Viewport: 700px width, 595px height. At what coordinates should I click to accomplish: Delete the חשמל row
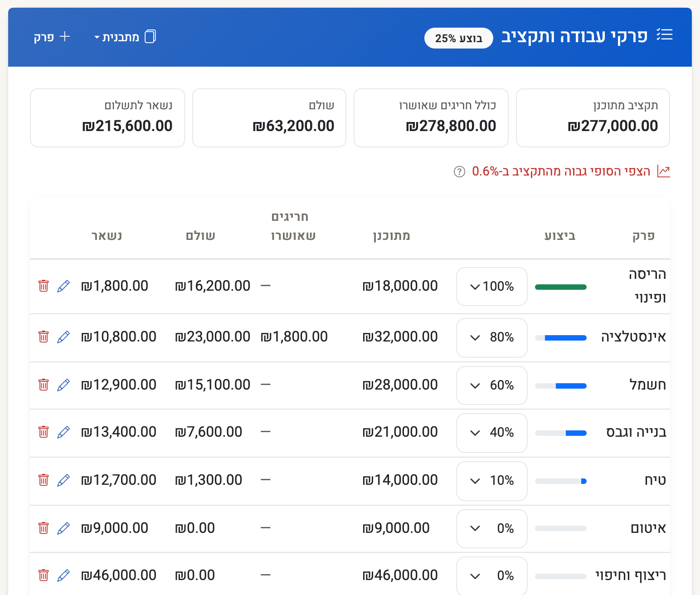pos(44,385)
